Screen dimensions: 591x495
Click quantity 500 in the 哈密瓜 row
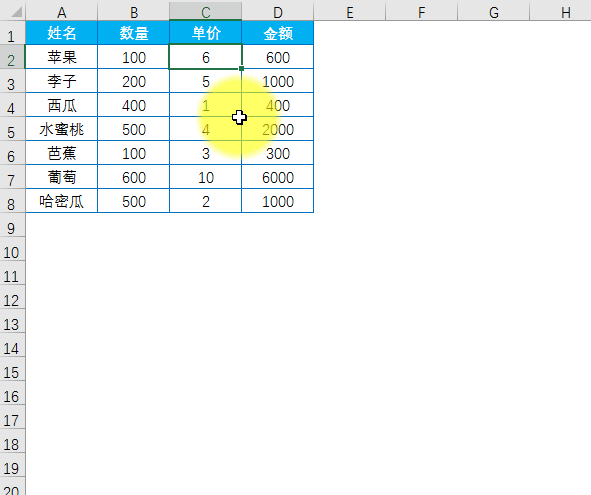(133, 201)
